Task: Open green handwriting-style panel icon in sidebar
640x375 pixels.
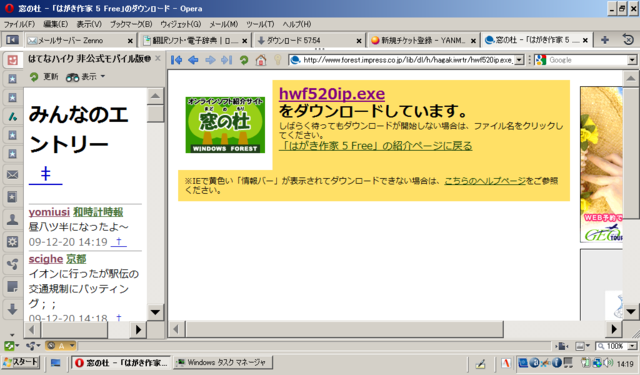Action: (x=12, y=117)
